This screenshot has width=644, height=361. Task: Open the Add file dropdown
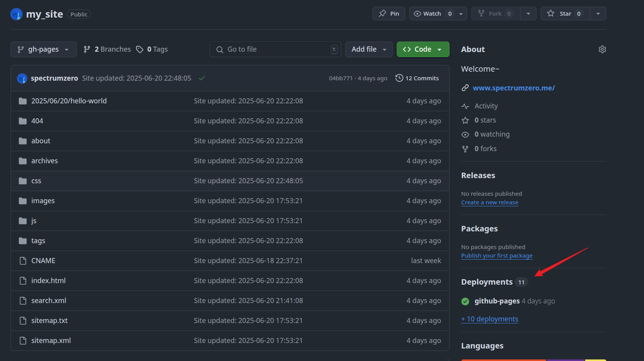tap(368, 49)
